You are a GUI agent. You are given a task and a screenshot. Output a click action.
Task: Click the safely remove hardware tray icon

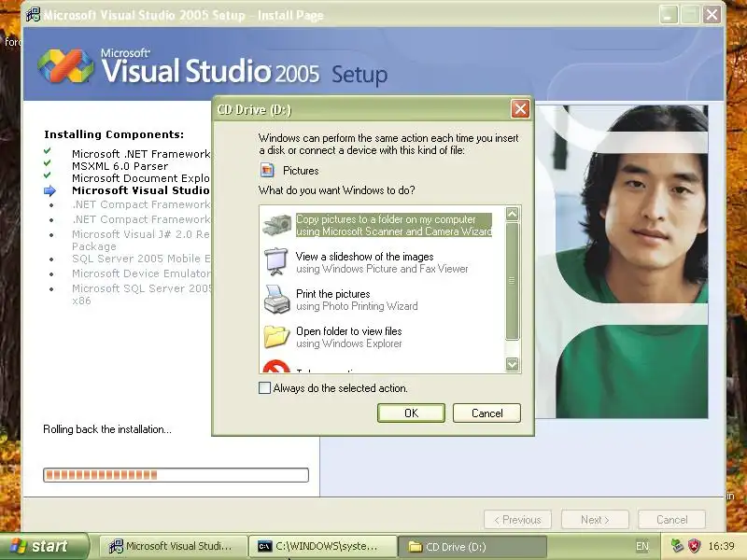(677, 546)
